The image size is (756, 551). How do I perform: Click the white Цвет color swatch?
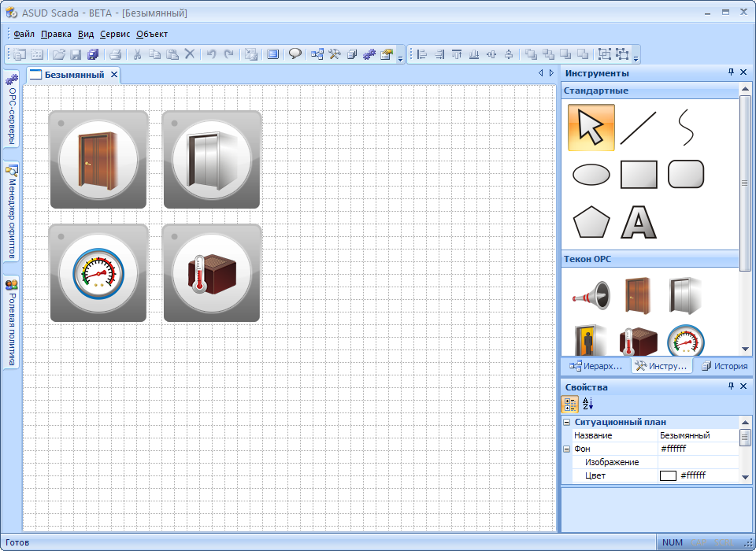point(668,475)
